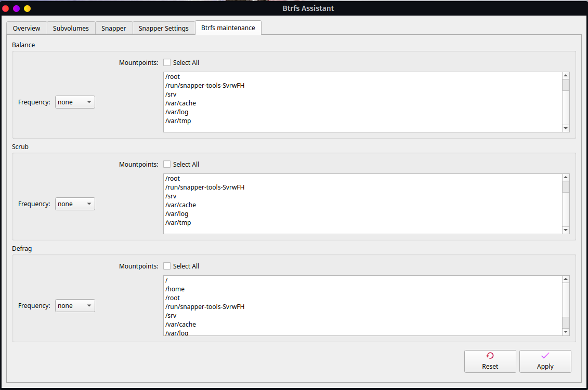Click the down arrow on Defrag list scrollbar

click(566, 331)
